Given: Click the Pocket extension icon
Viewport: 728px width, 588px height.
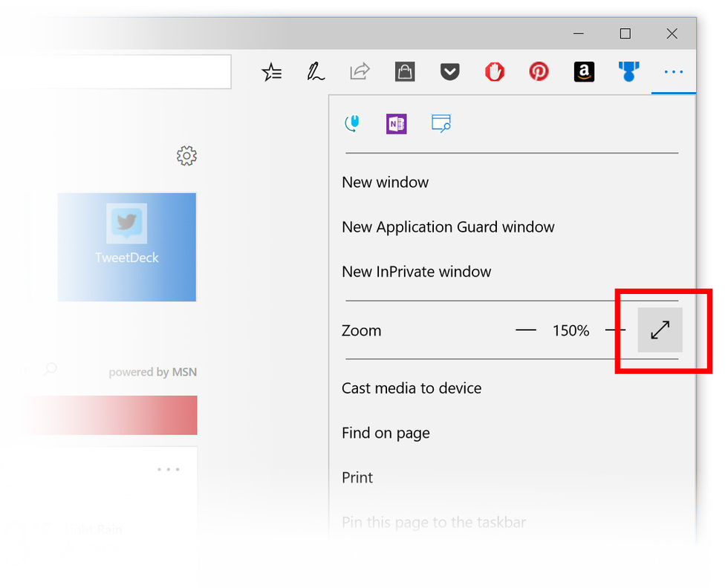Looking at the screenshot, I should tap(449, 72).
